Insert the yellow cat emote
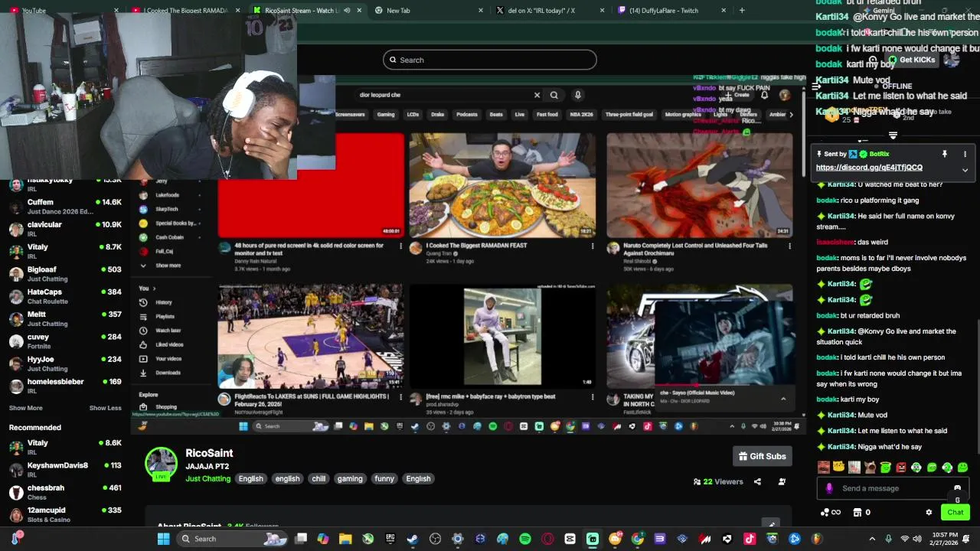 tap(838, 468)
